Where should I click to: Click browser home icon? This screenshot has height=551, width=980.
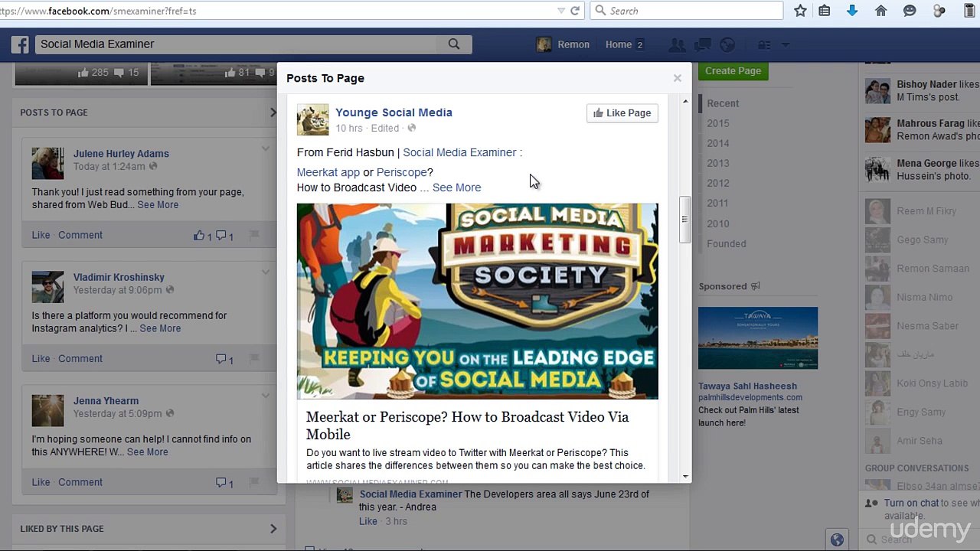click(881, 11)
